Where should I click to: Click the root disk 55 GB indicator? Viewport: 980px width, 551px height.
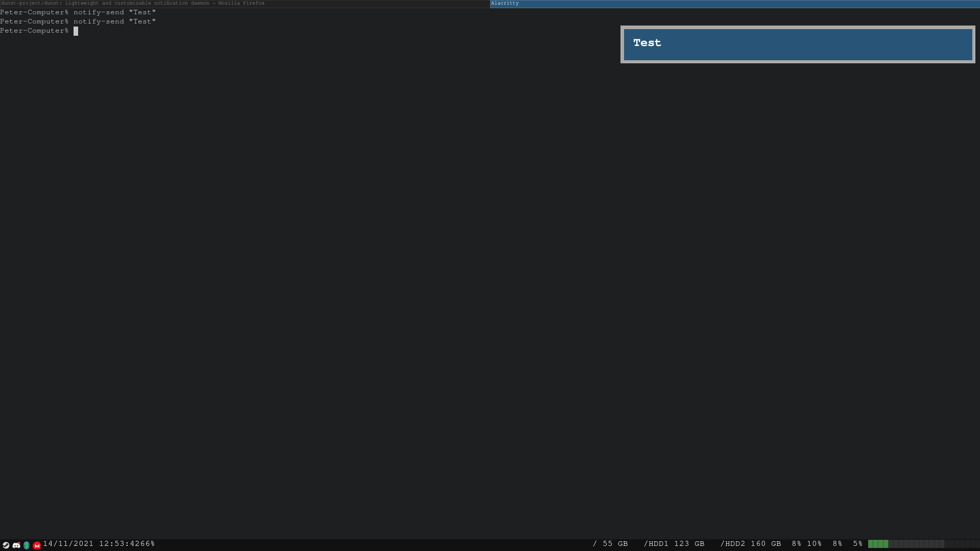[611, 543]
